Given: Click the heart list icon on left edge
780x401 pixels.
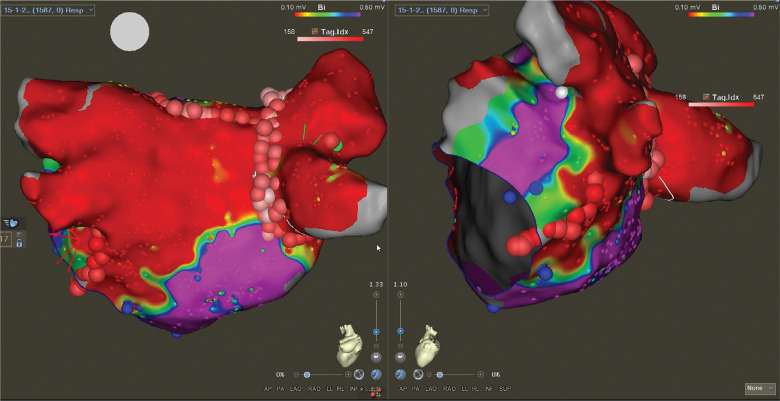Looking at the screenshot, I should tap(10, 223).
